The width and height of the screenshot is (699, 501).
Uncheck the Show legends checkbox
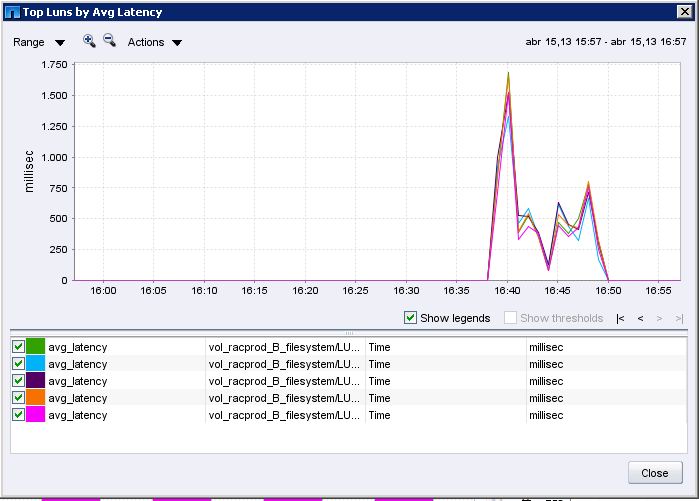pyautogui.click(x=410, y=318)
